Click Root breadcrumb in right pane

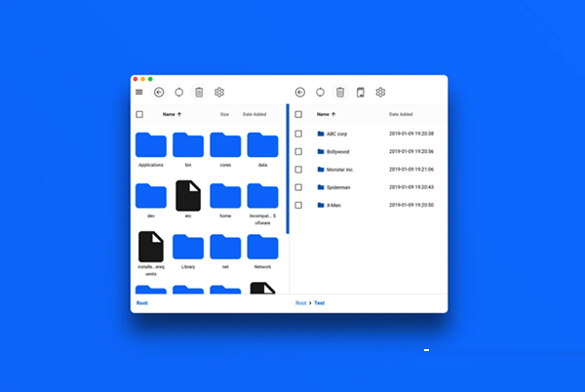300,303
